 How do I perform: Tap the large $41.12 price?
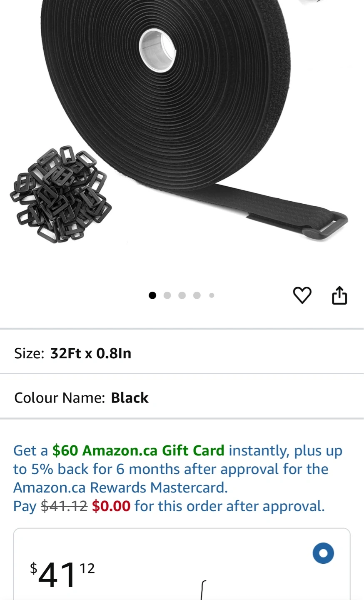tap(62, 574)
